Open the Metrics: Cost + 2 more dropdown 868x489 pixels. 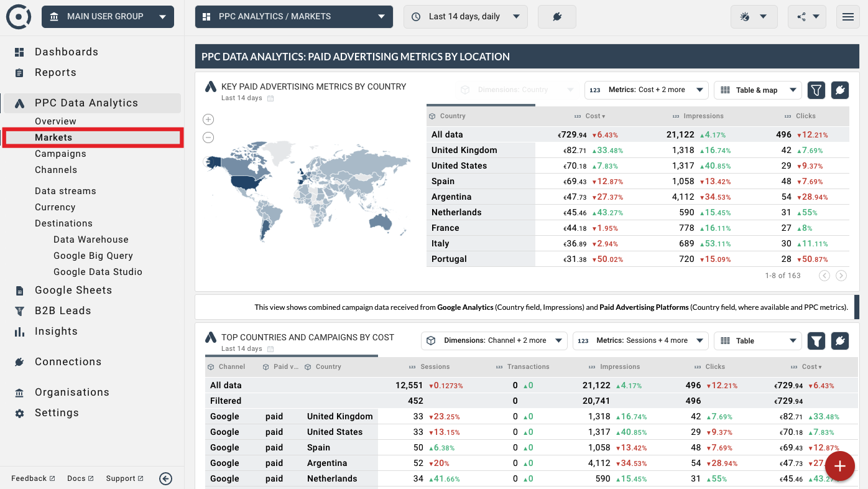[x=647, y=90]
